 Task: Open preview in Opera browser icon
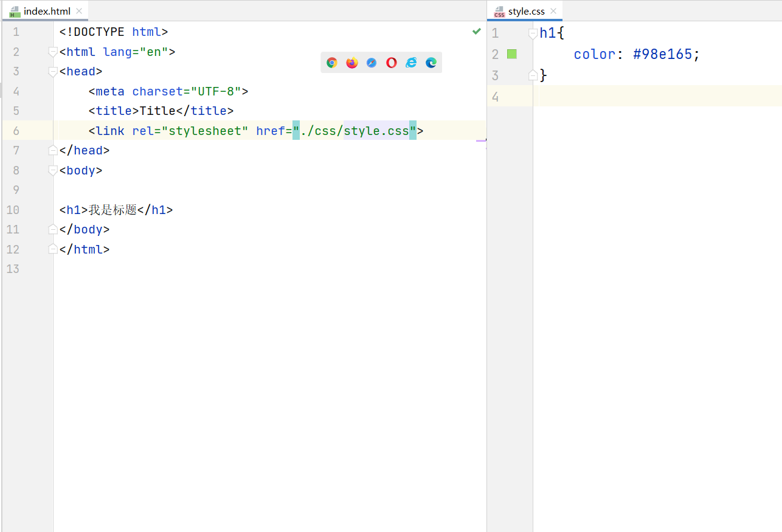(x=392, y=63)
